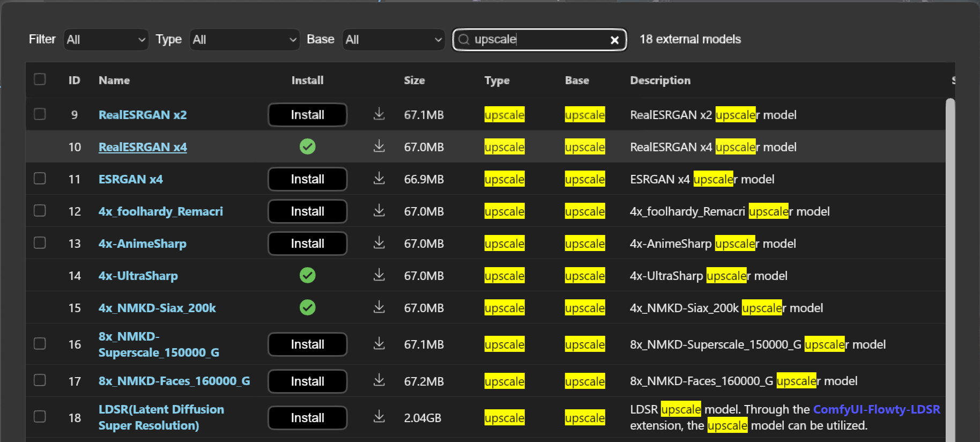Click download icon for 4x_foolhardy_Remacri
This screenshot has height=442, width=980.
click(x=379, y=211)
